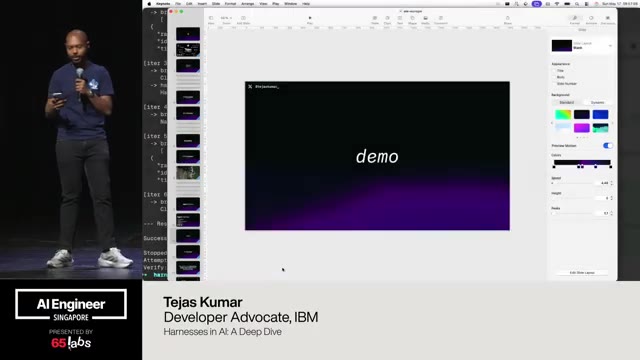Toggle the Body appearance checkbox
Viewport: 640px width, 360px height.
(x=554, y=77)
